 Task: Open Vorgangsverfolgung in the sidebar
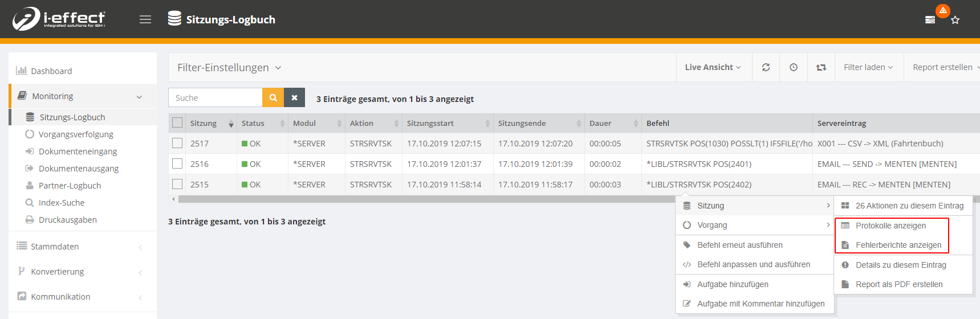[x=76, y=134]
